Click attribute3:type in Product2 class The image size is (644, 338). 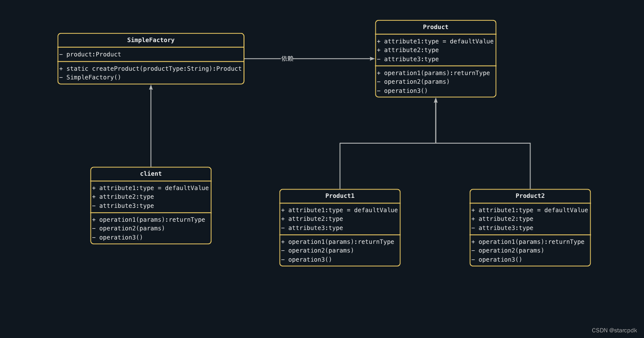click(502, 228)
